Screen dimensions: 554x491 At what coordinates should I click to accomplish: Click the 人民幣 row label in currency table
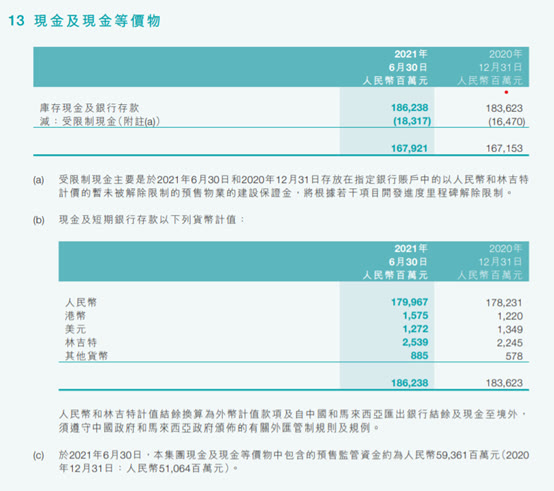pyautogui.click(x=81, y=302)
